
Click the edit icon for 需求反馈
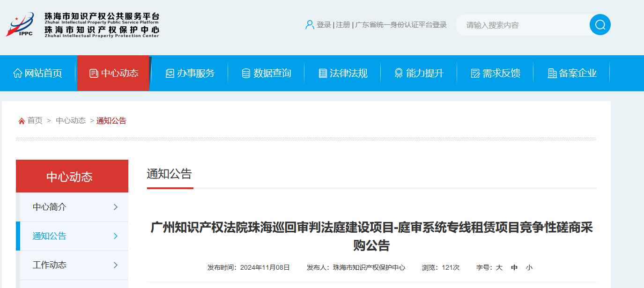point(475,74)
